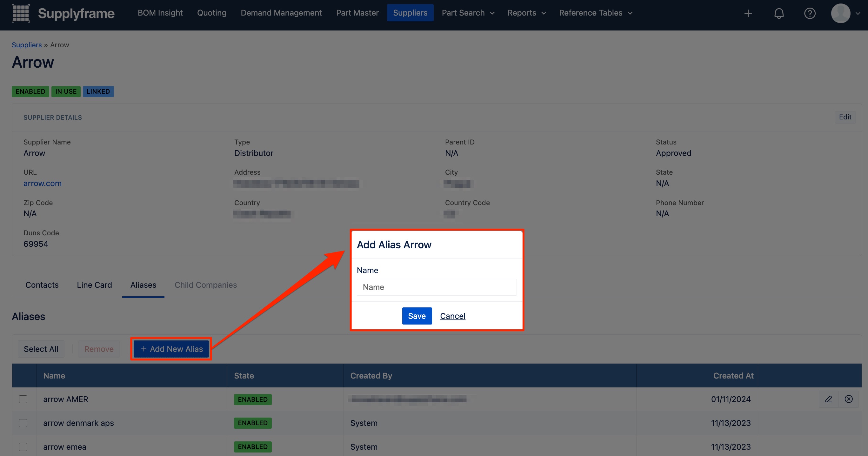This screenshot has width=868, height=456.
Task: Select the Suppliers navigation item
Action: [x=410, y=13]
